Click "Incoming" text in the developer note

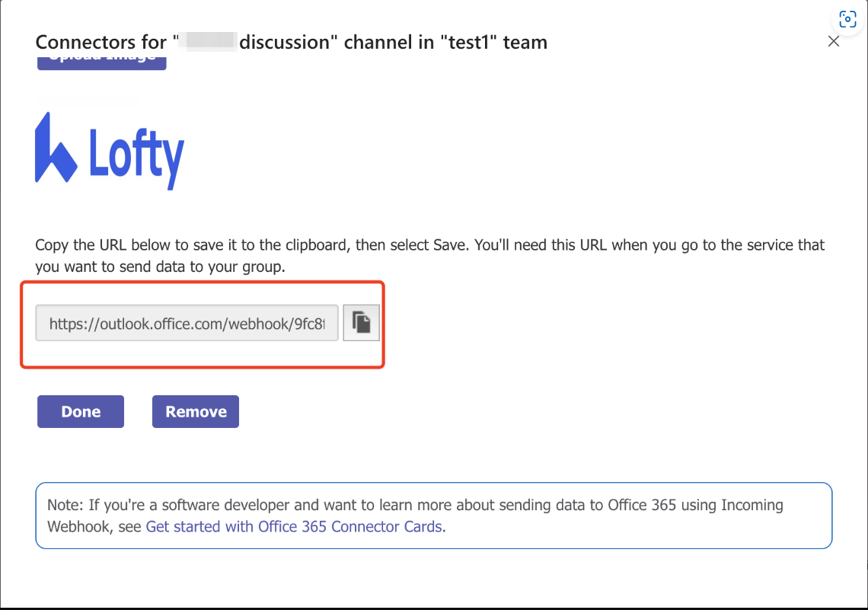coord(752,505)
